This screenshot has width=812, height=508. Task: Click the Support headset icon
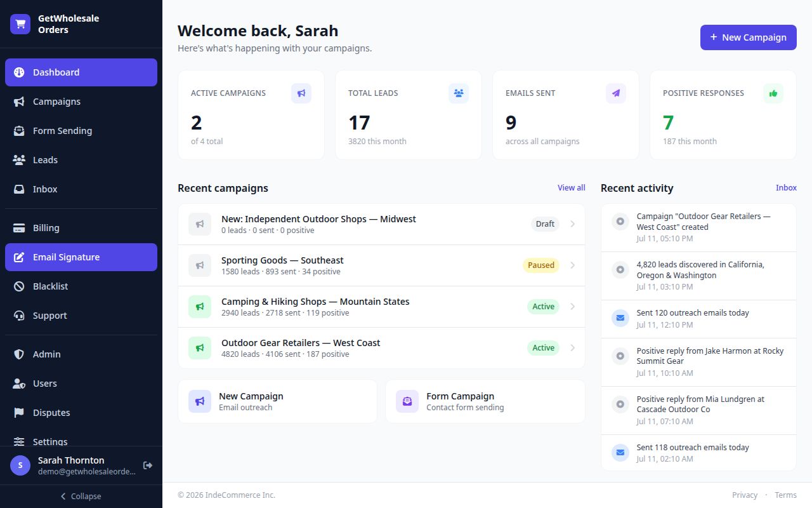point(20,316)
